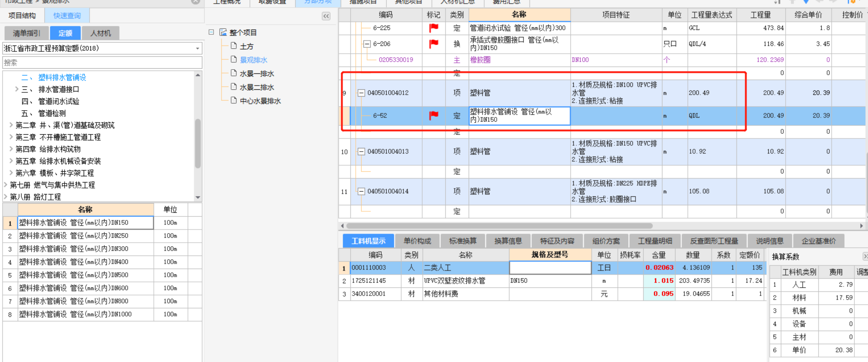Click the down arrow of the quota tree scrollbar

click(198, 197)
